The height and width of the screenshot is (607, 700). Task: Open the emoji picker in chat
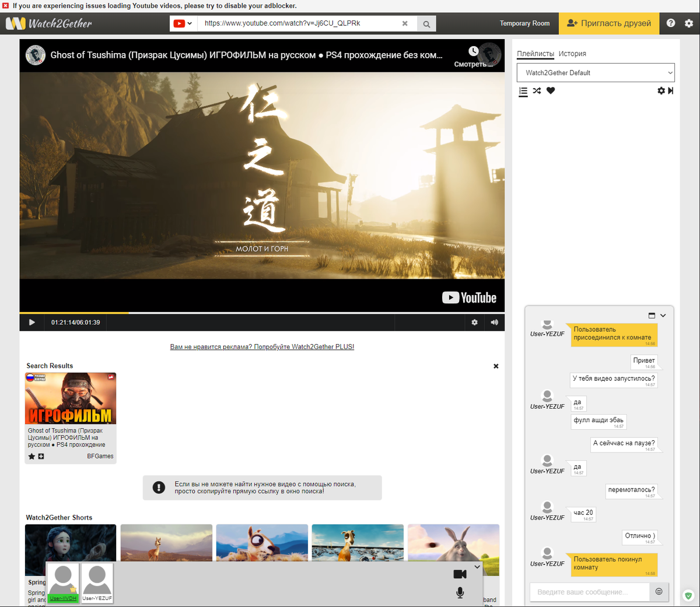(659, 591)
